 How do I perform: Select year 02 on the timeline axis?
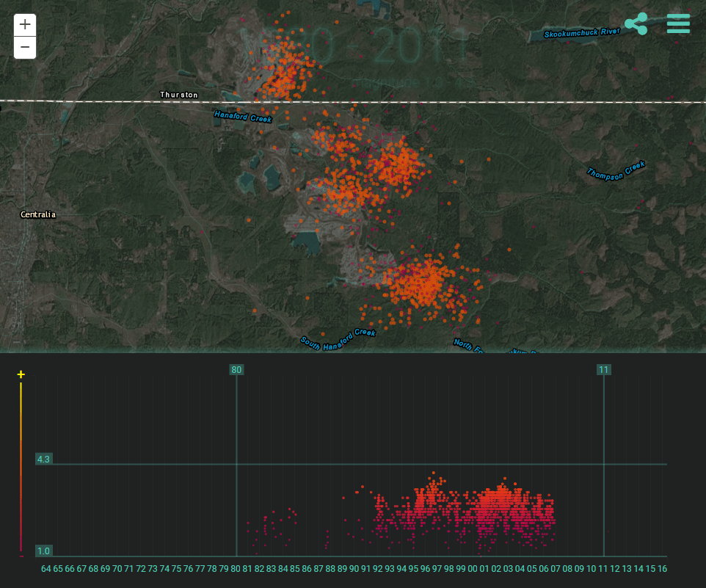496,569
